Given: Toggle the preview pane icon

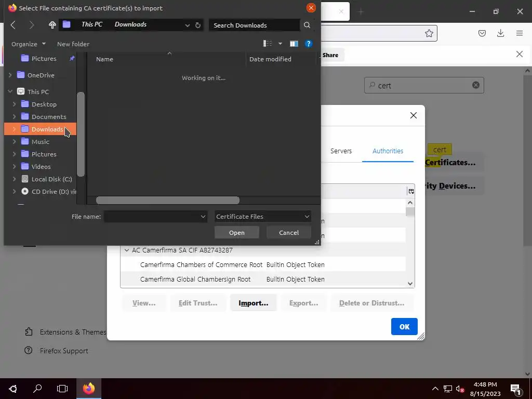Looking at the screenshot, I should click(x=294, y=44).
